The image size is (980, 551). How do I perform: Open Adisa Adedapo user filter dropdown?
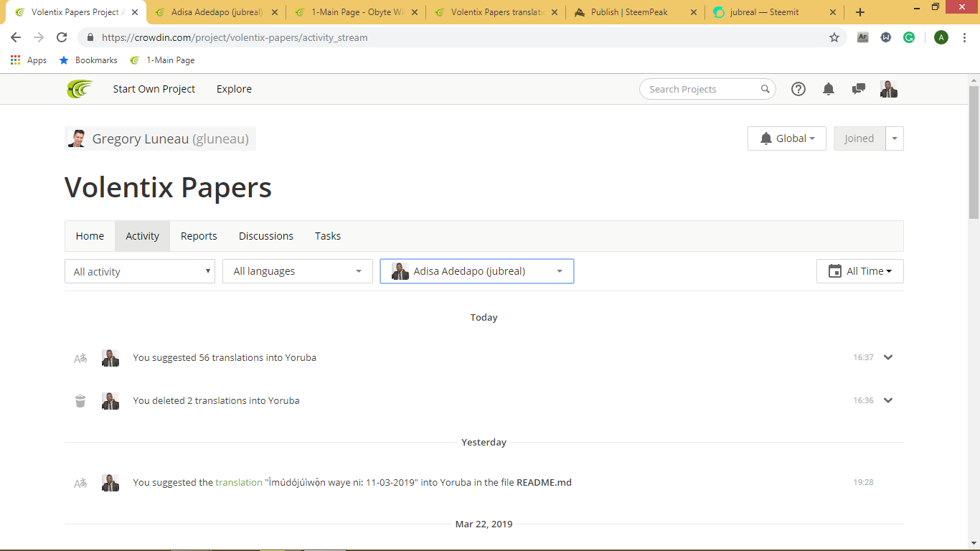tap(477, 271)
